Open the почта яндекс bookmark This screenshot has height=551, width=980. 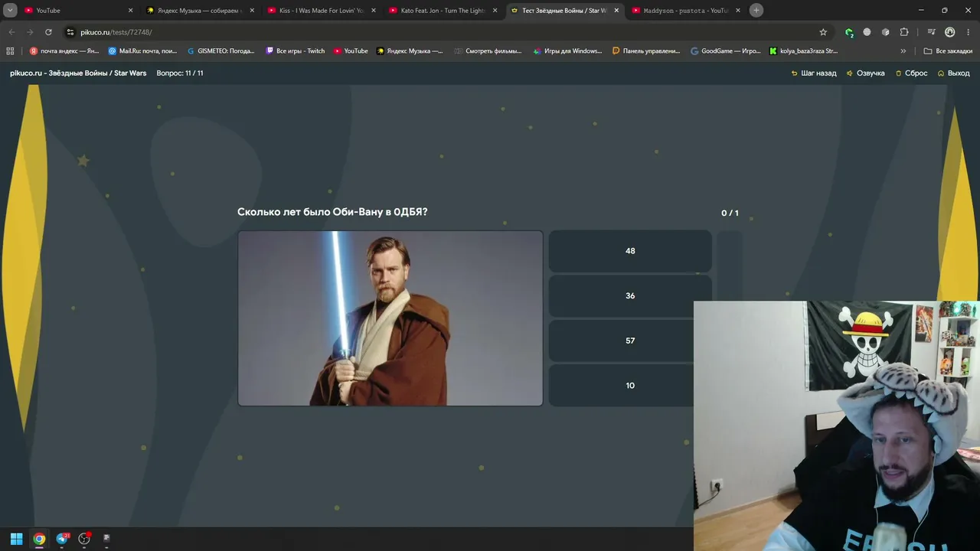tap(64, 51)
